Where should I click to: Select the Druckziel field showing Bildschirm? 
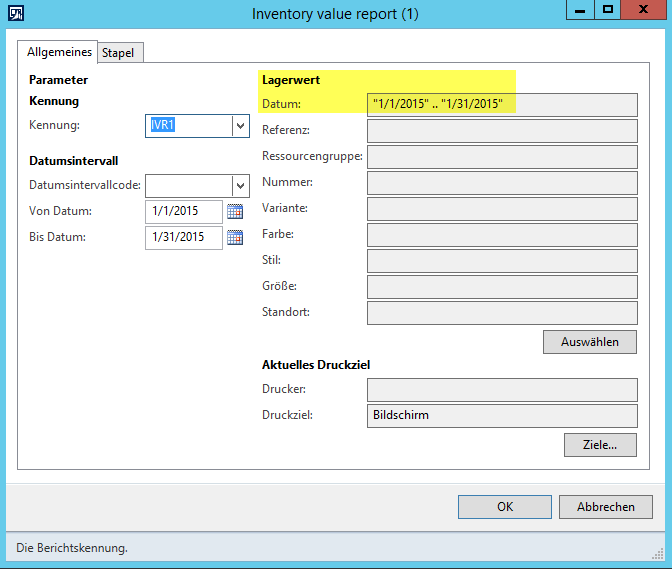(502, 415)
